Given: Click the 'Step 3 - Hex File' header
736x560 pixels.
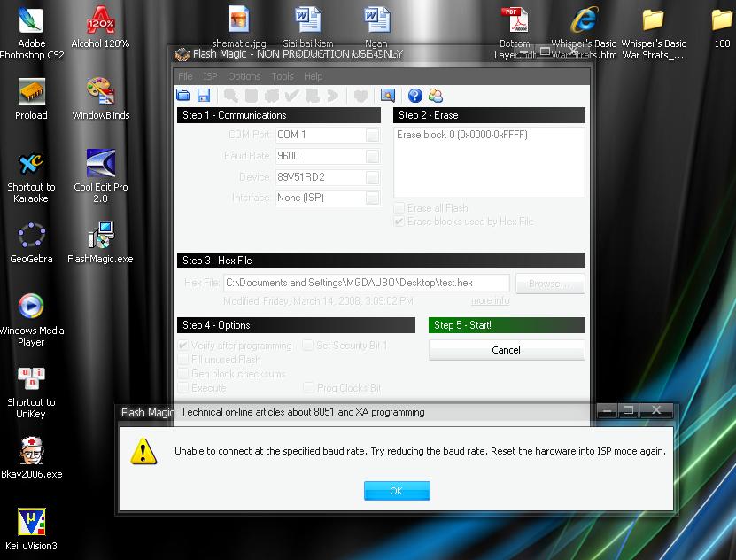Looking at the screenshot, I should coord(381,261).
